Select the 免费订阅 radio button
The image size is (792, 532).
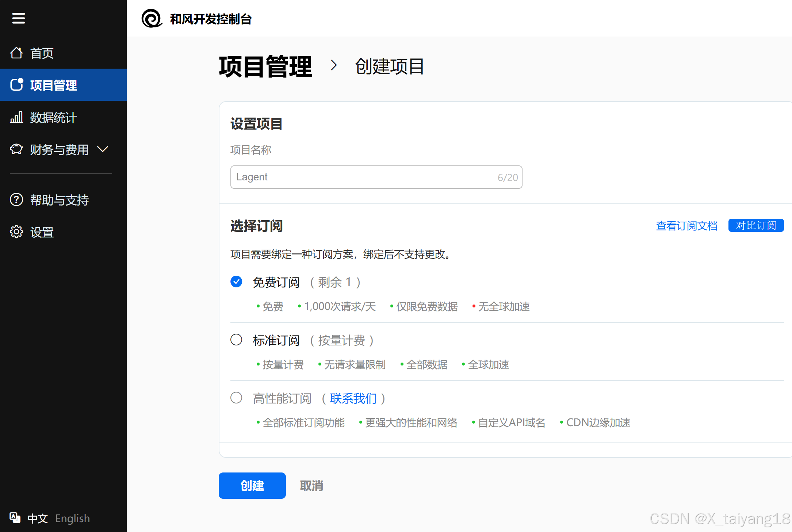236,282
